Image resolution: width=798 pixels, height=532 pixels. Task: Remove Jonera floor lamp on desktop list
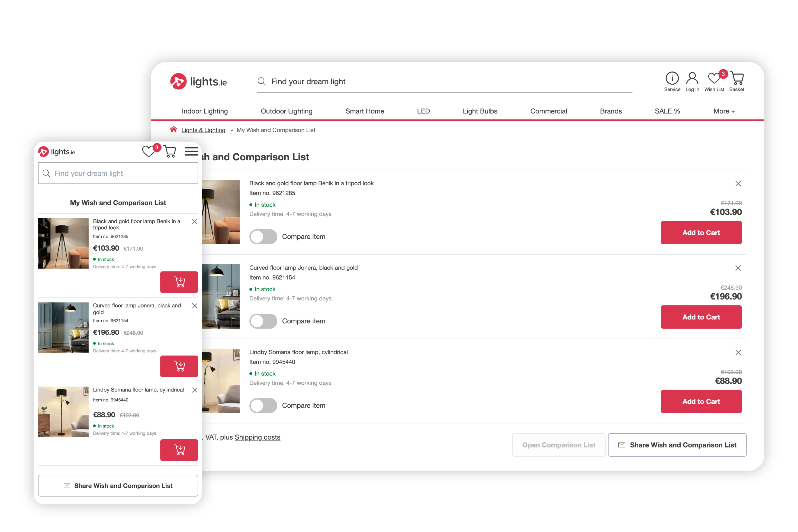pyautogui.click(x=738, y=268)
